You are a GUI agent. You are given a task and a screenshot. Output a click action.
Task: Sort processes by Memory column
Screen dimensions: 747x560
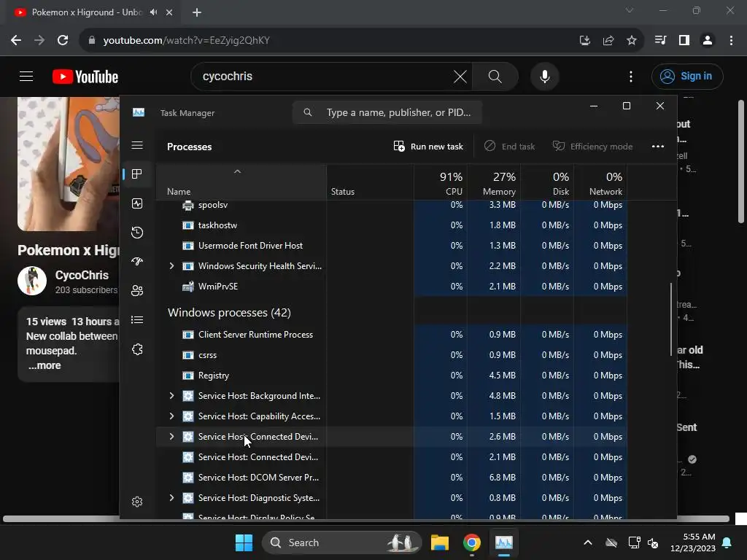click(494, 182)
